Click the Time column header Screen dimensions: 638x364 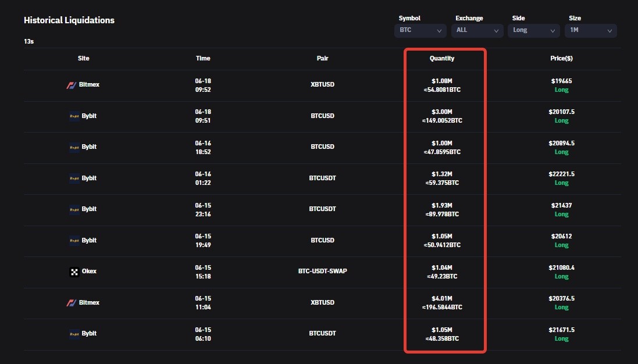click(x=203, y=58)
